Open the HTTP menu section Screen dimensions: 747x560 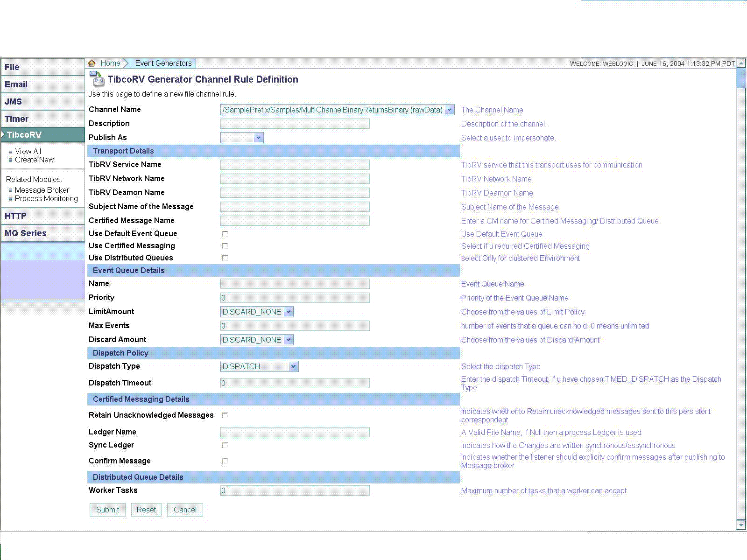[x=42, y=216]
